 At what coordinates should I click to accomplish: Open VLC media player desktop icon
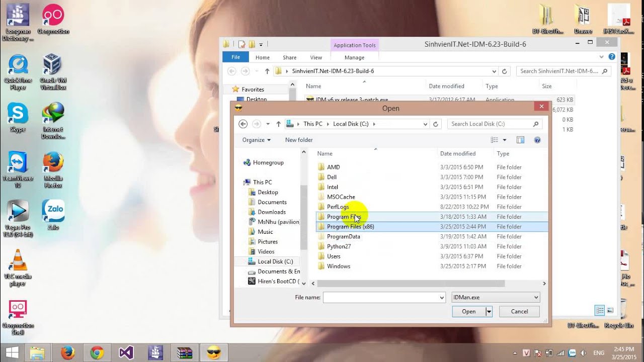click(18, 268)
